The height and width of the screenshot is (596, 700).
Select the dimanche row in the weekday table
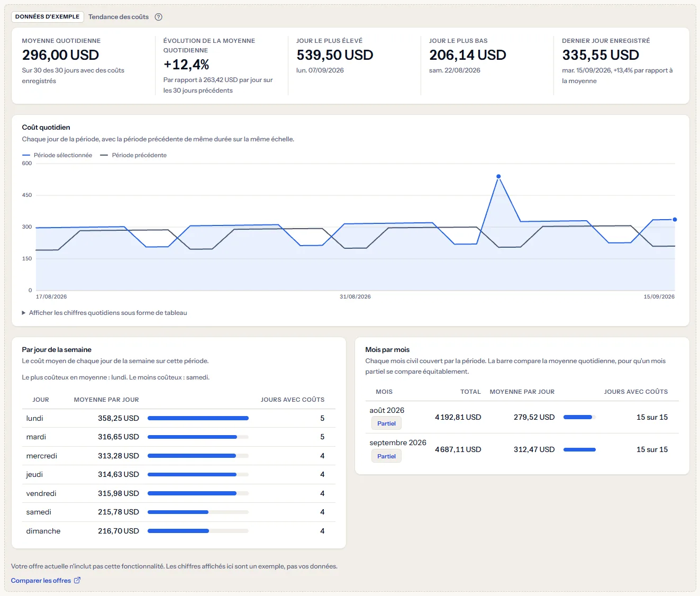click(179, 531)
